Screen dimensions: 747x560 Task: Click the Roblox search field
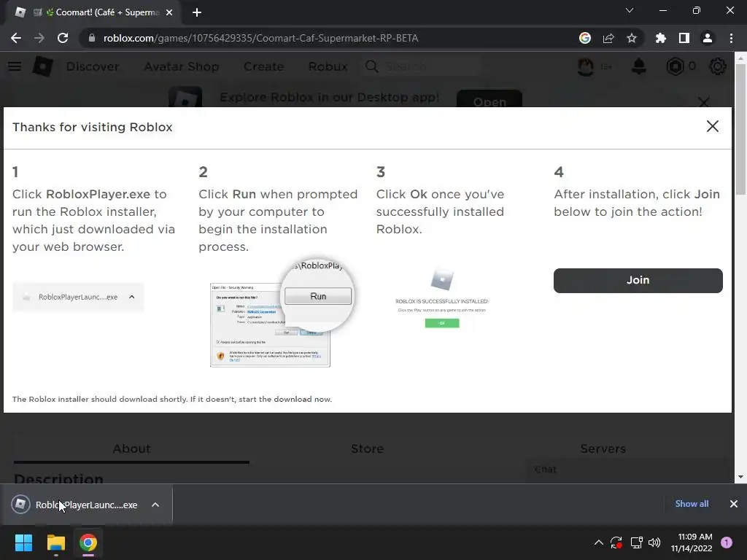(422, 66)
